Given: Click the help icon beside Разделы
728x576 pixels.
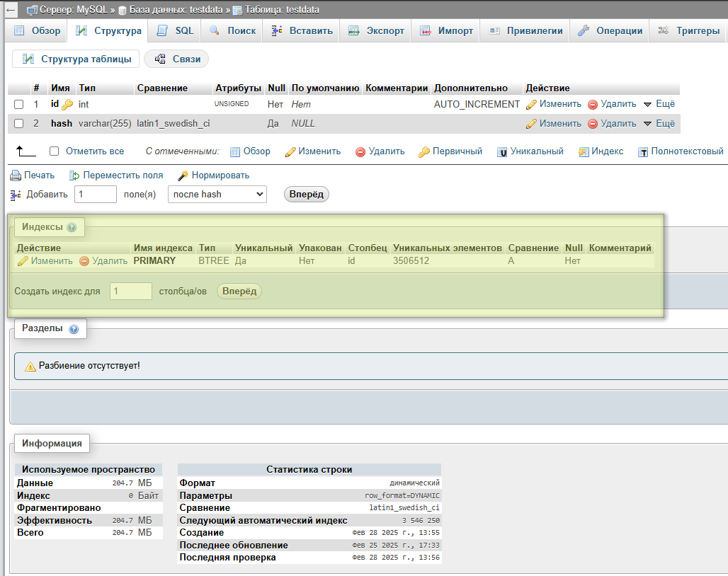Looking at the screenshot, I should (x=74, y=329).
